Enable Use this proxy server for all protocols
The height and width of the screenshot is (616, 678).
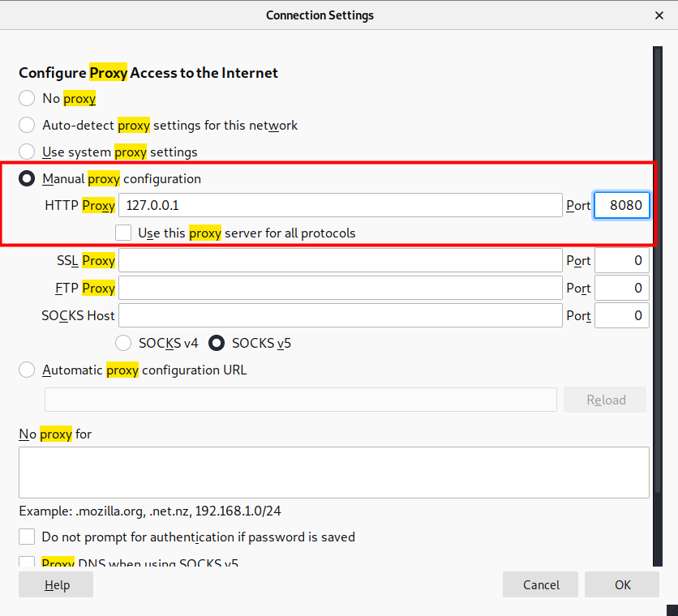pyautogui.click(x=123, y=233)
